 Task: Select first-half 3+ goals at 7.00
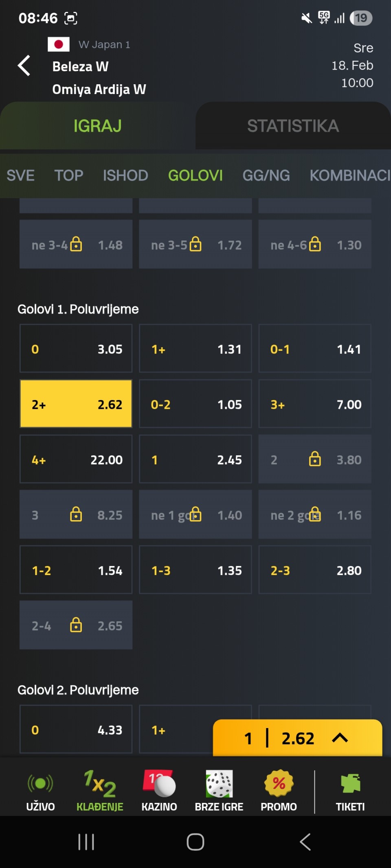(x=315, y=404)
